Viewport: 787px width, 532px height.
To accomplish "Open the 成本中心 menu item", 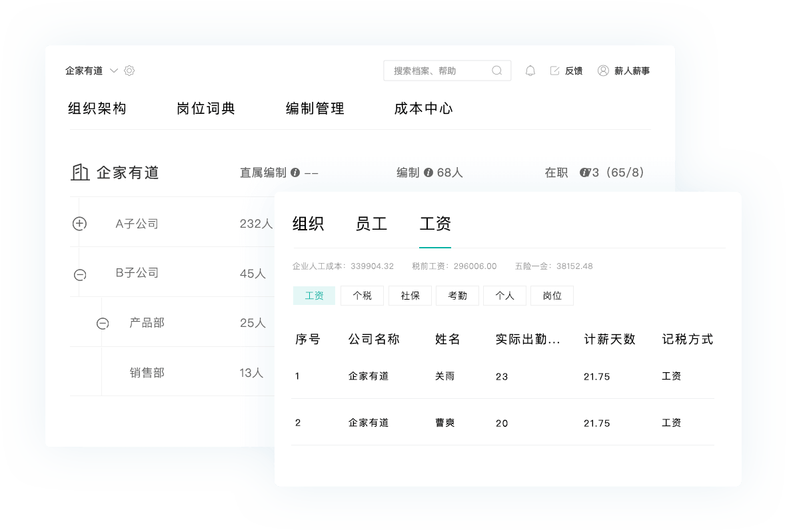I will pos(423,109).
